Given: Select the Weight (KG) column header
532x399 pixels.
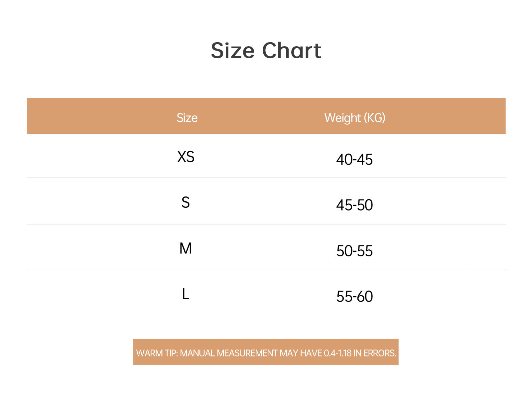Looking at the screenshot, I should tap(355, 118).
